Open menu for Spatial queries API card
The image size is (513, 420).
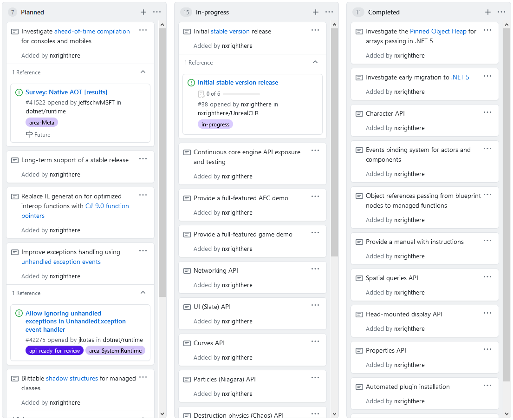coord(487,276)
